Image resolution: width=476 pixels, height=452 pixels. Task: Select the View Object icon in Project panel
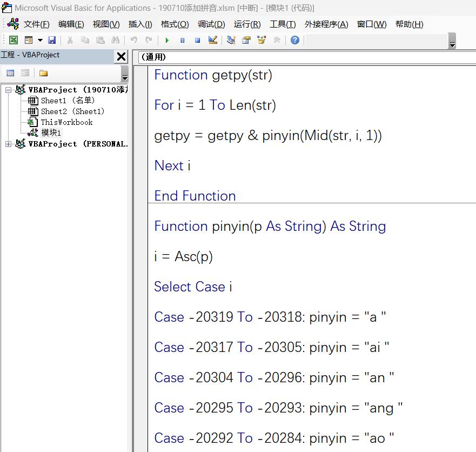pyautogui.click(x=25, y=72)
